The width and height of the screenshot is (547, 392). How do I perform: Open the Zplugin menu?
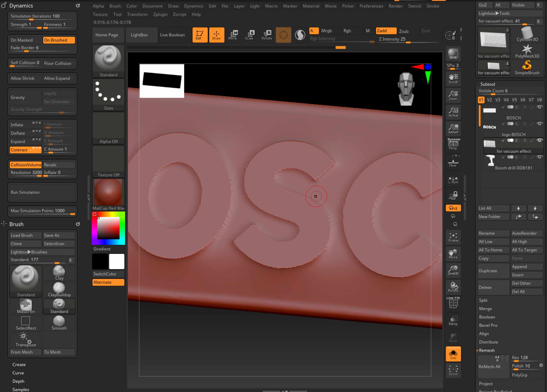(160, 14)
